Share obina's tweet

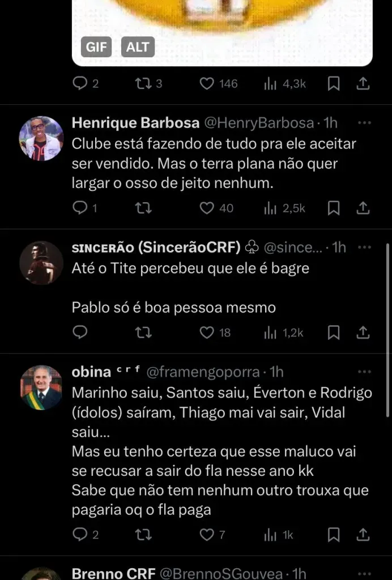coord(364,535)
